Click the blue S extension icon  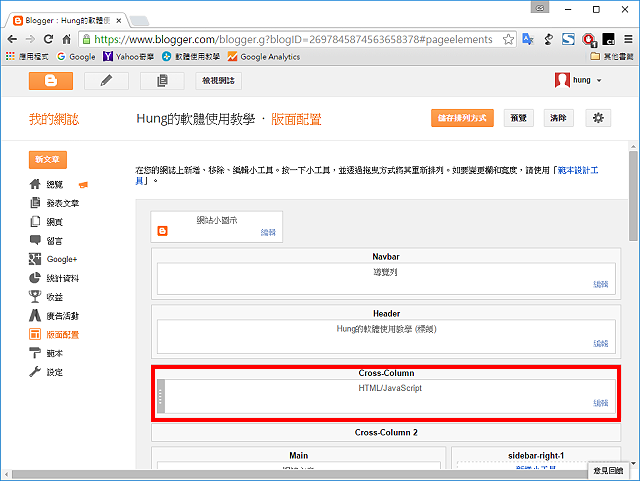[568, 39]
